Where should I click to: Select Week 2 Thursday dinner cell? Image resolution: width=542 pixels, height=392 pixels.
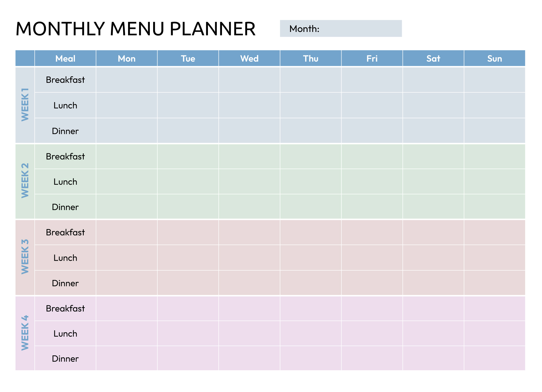click(311, 207)
